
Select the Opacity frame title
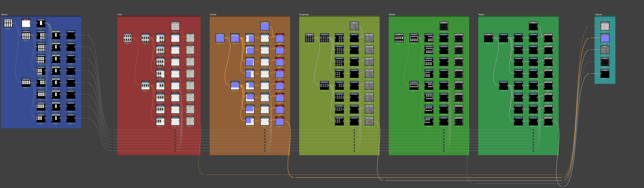[x=4, y=14]
